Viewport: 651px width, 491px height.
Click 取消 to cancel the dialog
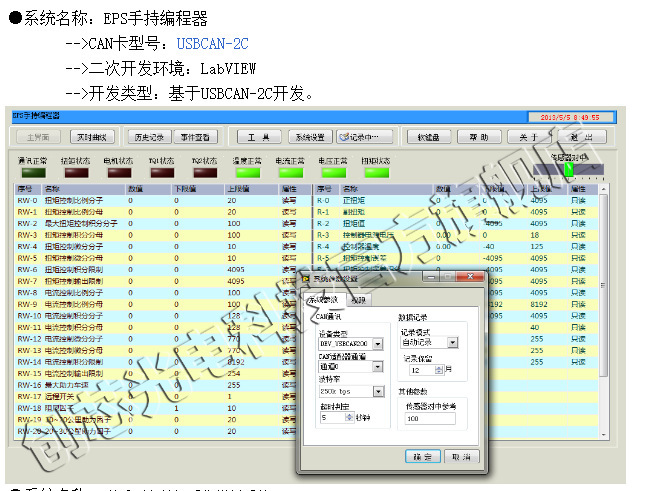pos(462,457)
